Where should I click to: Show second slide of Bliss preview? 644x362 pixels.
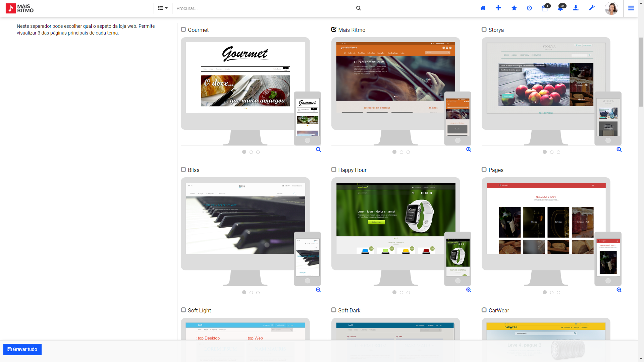coord(251,293)
